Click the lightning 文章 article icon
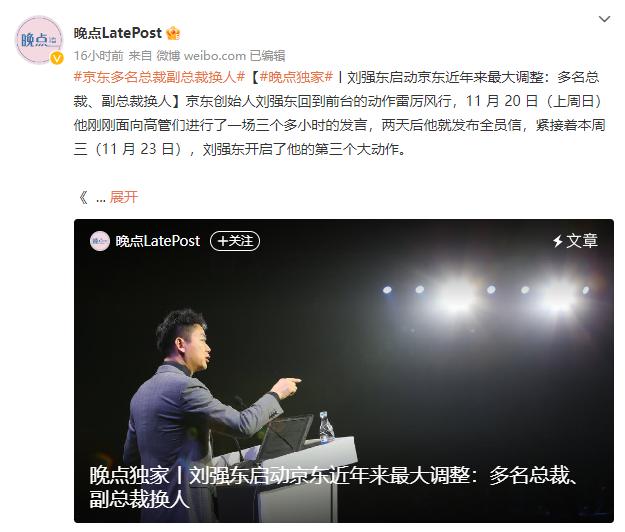Screen dimensions: 625x532 click(575, 241)
